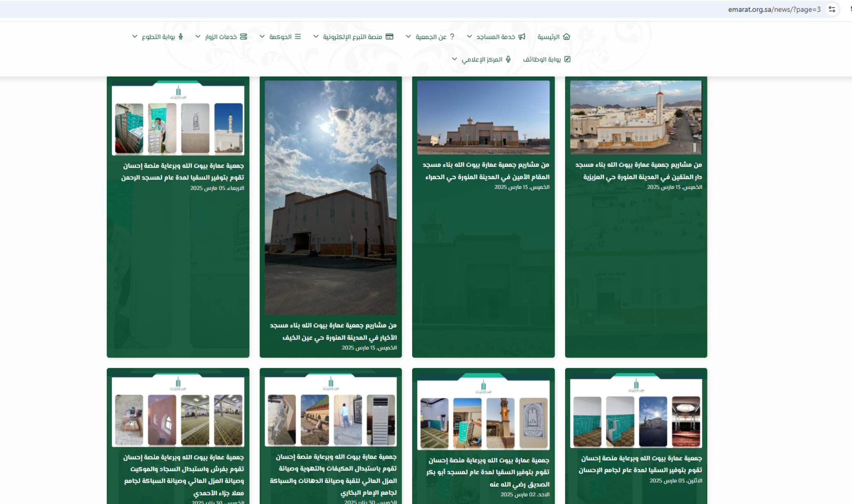Screen dimensions: 852x504
Task: Open the المركز الإعلامي menu
Action: tap(481, 59)
